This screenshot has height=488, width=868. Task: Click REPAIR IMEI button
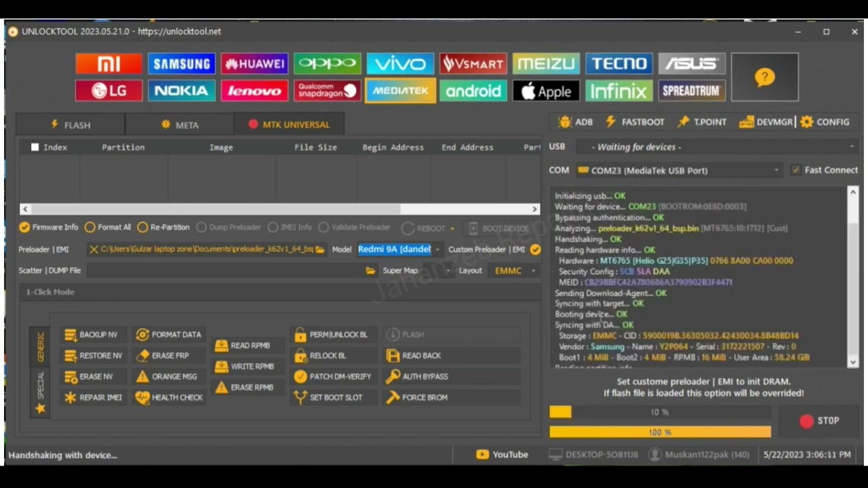[x=94, y=398]
